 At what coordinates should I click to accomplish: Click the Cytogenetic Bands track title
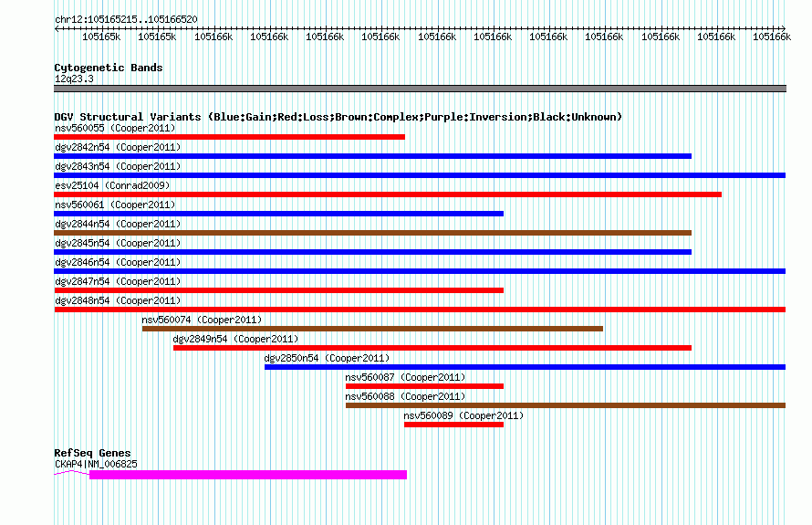coord(109,68)
